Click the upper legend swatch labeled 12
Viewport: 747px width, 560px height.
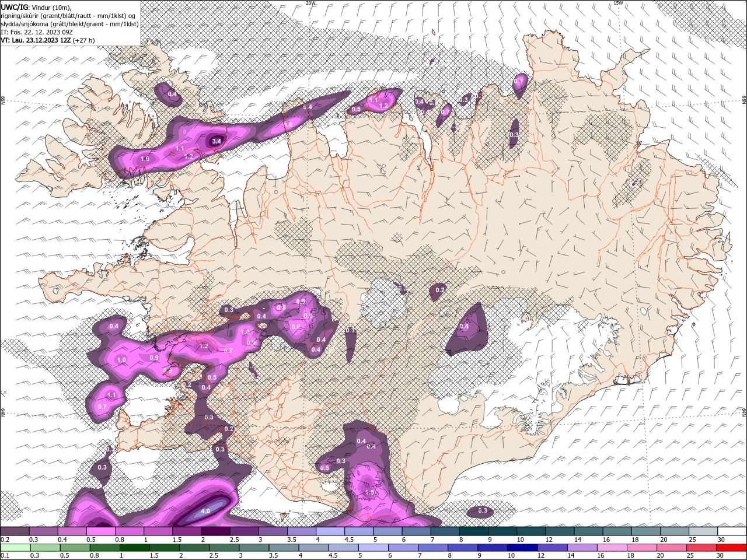(x=560, y=532)
